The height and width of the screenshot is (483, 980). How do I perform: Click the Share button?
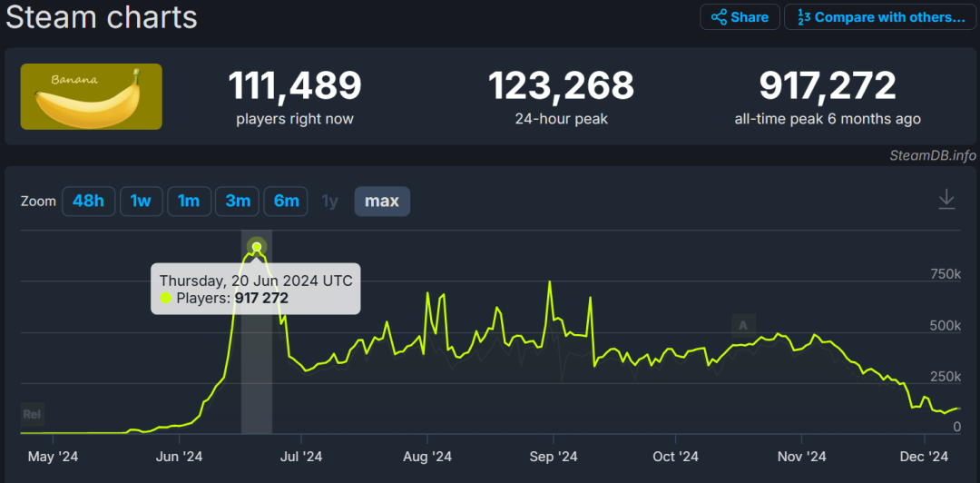click(740, 17)
